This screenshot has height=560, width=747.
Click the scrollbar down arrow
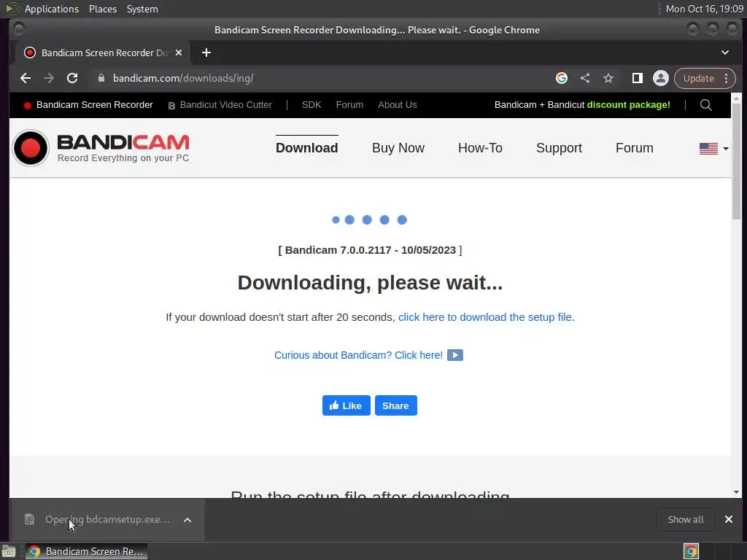click(x=737, y=492)
